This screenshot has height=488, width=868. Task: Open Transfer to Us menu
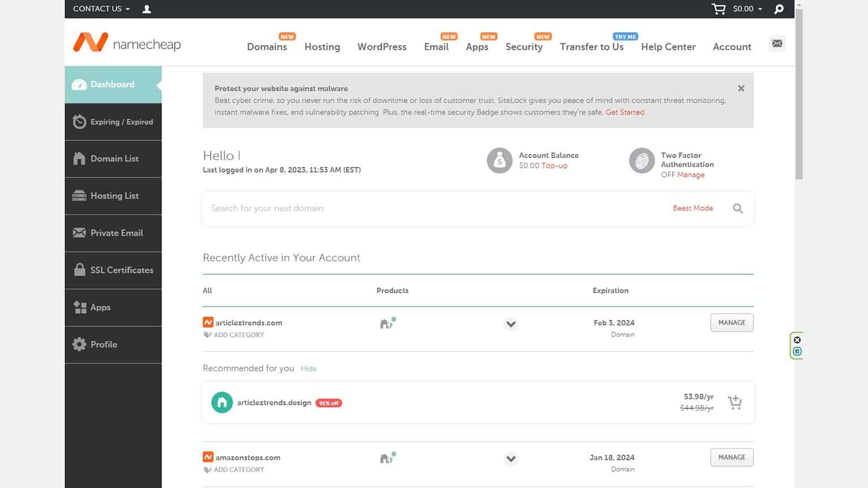pos(592,47)
